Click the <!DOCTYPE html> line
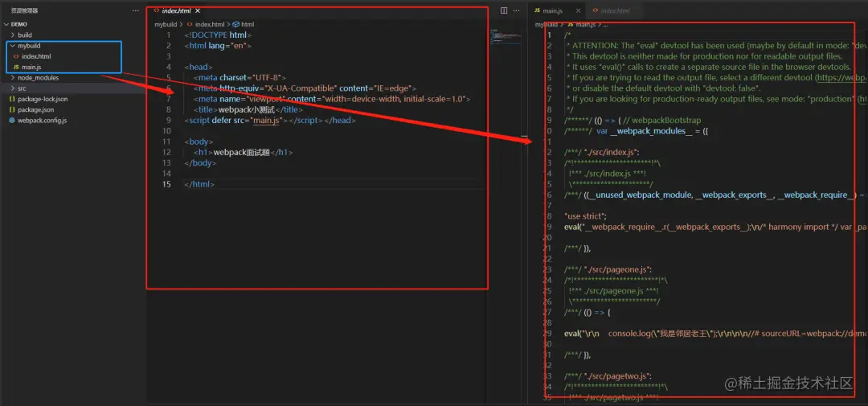 pyautogui.click(x=218, y=35)
